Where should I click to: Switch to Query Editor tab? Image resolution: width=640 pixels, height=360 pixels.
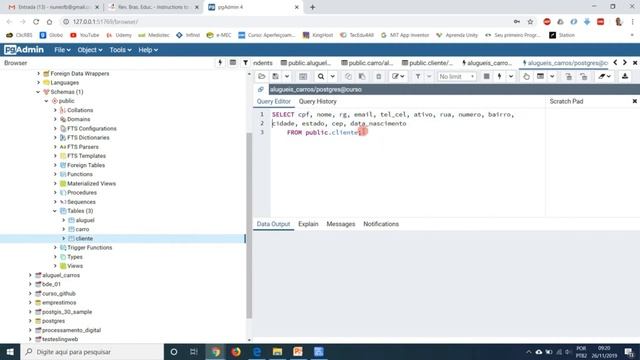[x=273, y=101]
